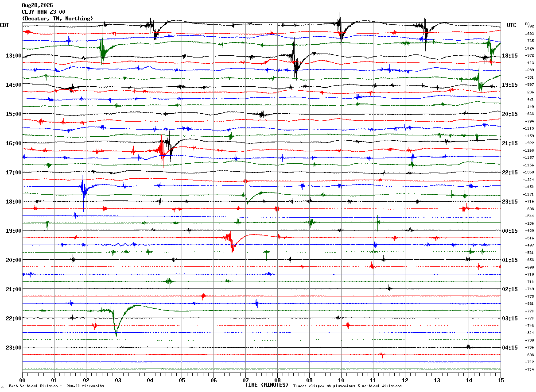Click the Aug28,2026 date label
Image resolution: width=536 pixels, height=392 pixels.
click(x=37, y=5)
